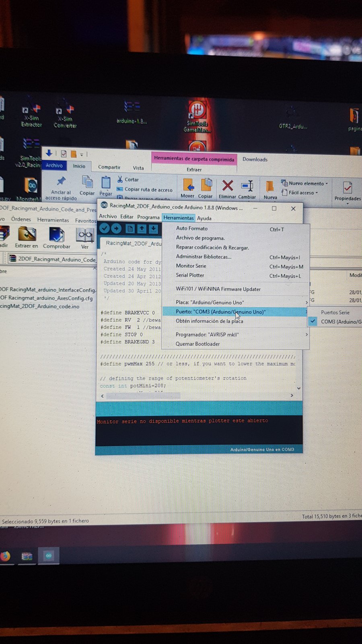Switch to the Explorer Vista tab
This screenshot has width=362, height=644.
coord(138,168)
